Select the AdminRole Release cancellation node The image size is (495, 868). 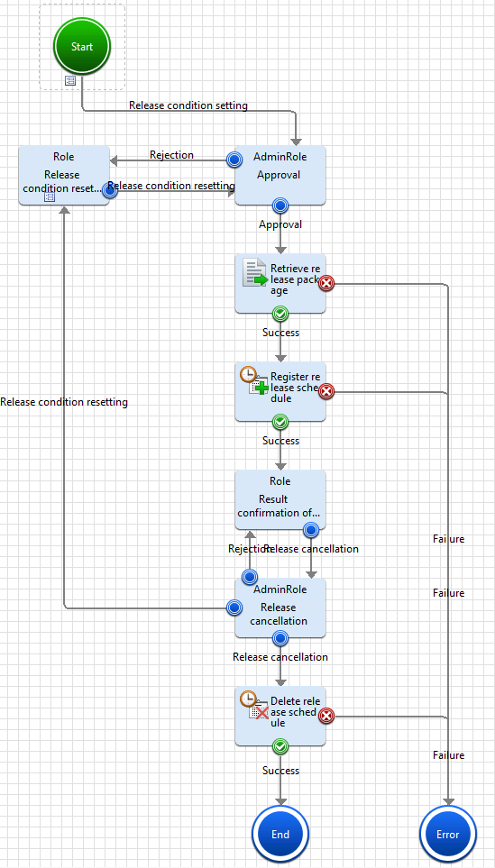pos(280,608)
